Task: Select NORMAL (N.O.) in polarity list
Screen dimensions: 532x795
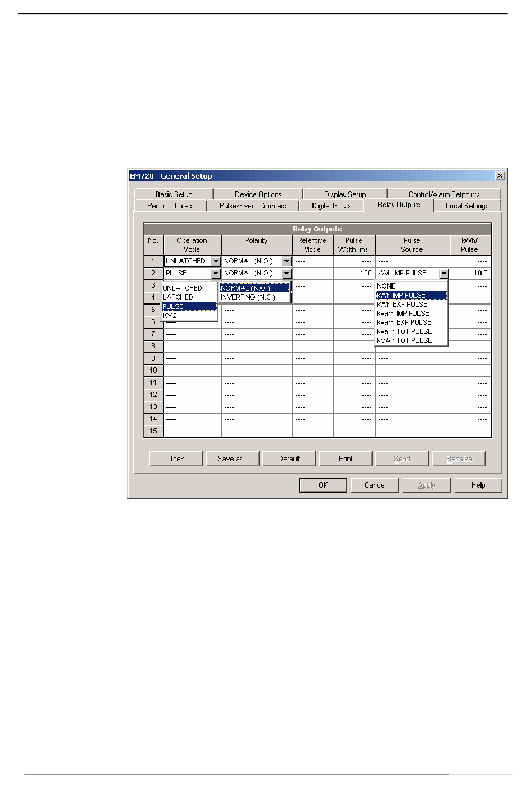Action: click(x=254, y=288)
